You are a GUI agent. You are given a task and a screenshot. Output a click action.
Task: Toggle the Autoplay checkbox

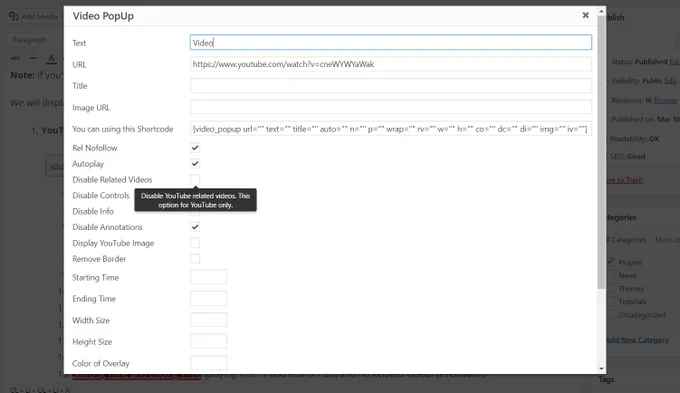[195, 164]
